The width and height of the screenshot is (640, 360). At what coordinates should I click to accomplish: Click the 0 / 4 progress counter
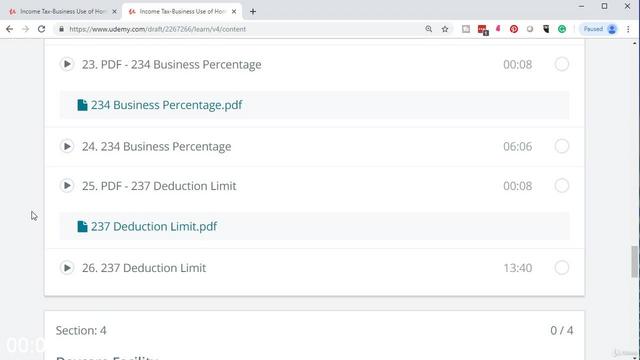pos(562,330)
